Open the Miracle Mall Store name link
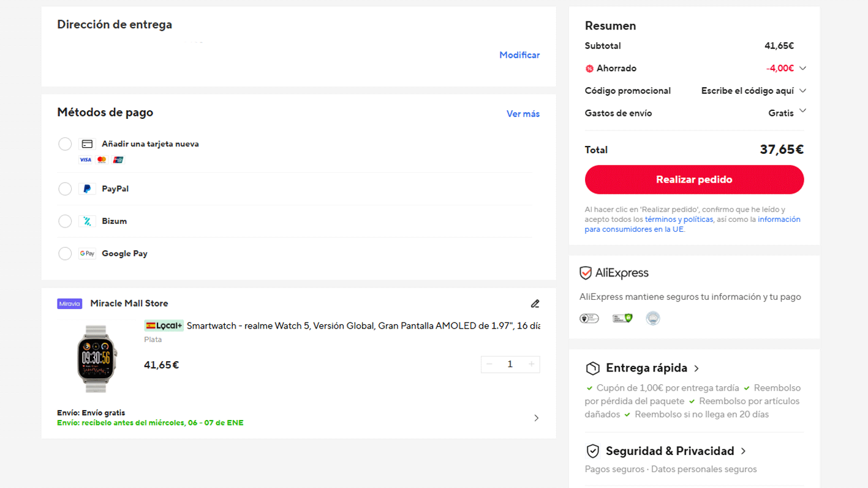 (129, 303)
